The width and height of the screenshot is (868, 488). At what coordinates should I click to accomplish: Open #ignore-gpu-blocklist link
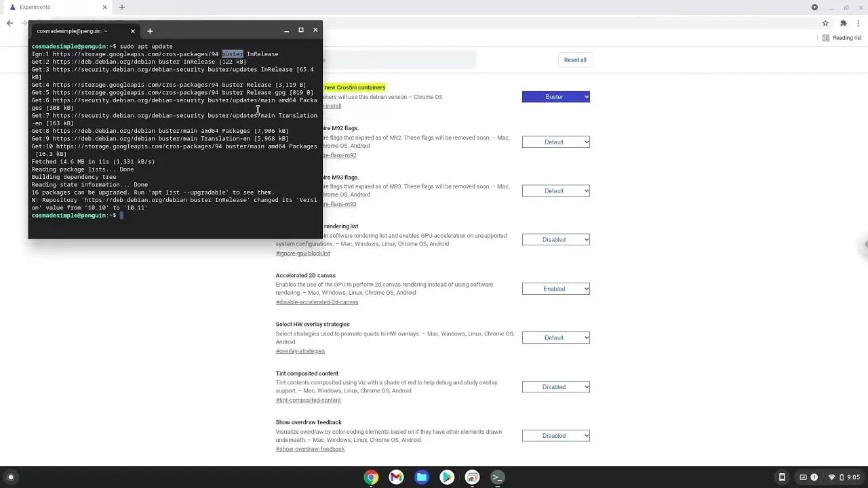point(303,253)
